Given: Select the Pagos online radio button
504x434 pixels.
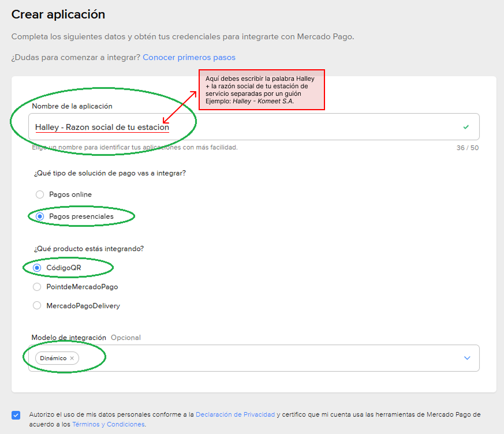Looking at the screenshot, I should [40, 194].
